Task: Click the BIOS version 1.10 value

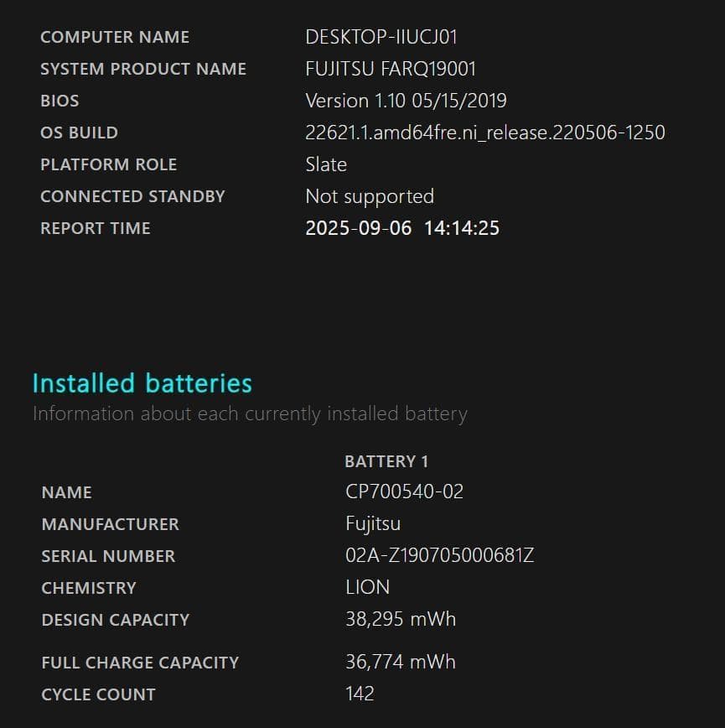Action: [x=406, y=101]
